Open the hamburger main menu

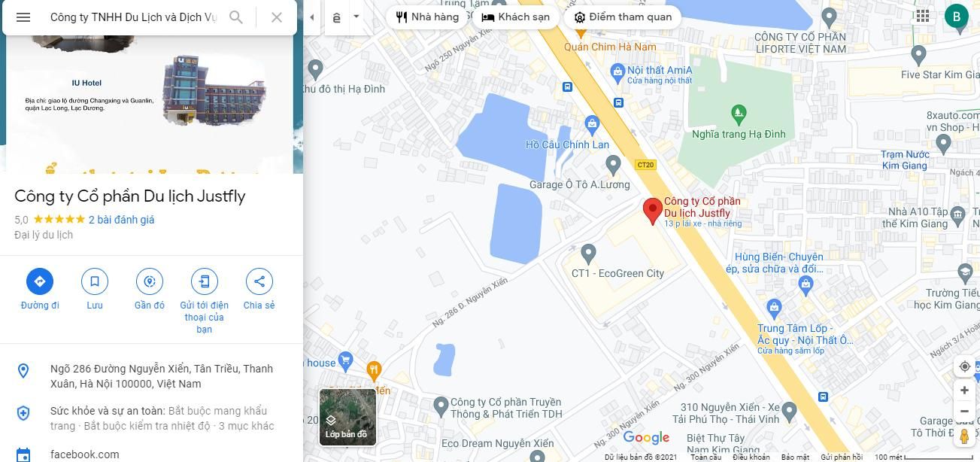(x=23, y=17)
